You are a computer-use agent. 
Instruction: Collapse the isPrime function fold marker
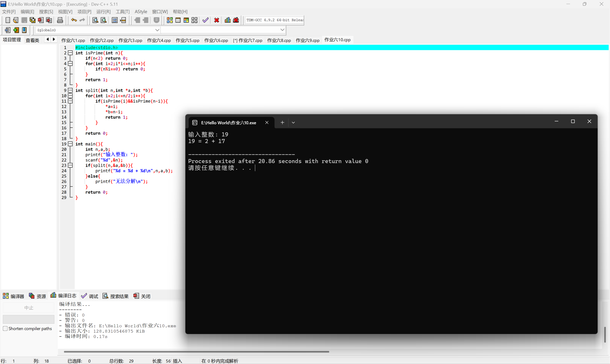coord(71,53)
